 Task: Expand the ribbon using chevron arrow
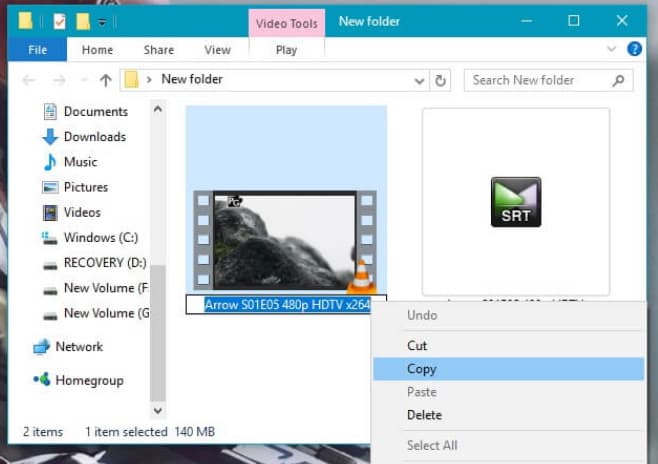[x=612, y=49]
